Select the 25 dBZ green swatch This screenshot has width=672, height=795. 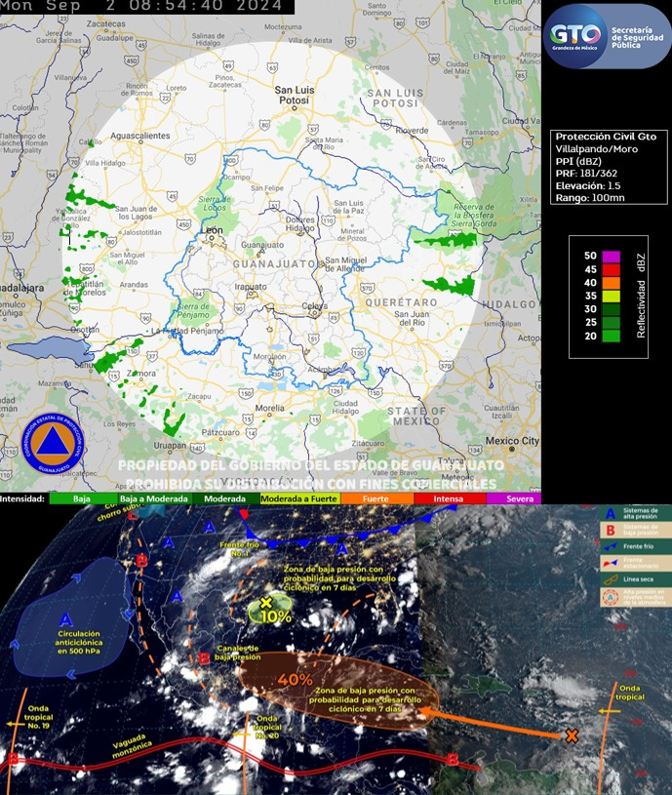coord(612,322)
